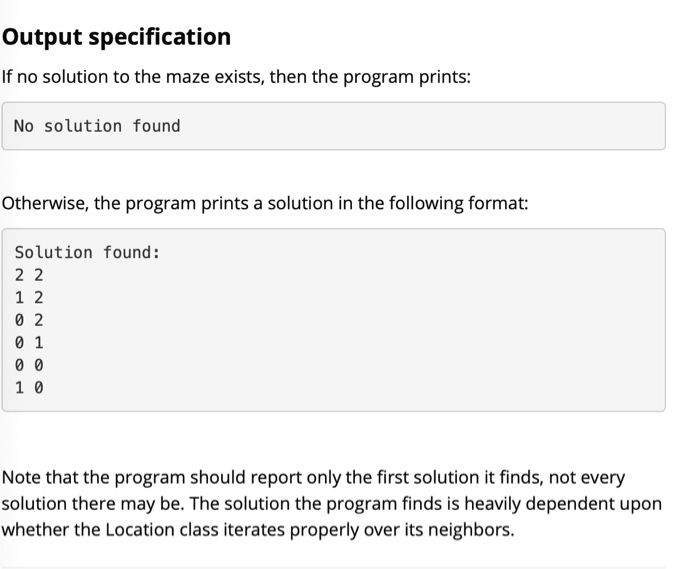This screenshot has height=569, width=700.
Task: Click the "0 1" coordinate line
Action: point(29,342)
